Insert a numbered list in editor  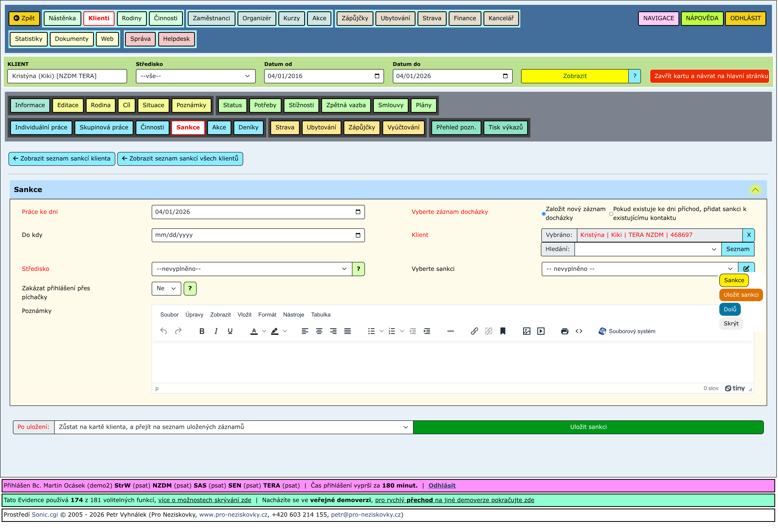392,331
